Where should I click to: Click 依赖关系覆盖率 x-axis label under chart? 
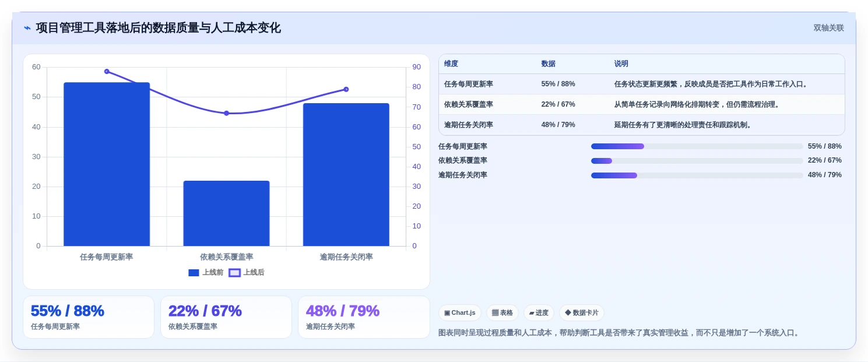point(226,257)
